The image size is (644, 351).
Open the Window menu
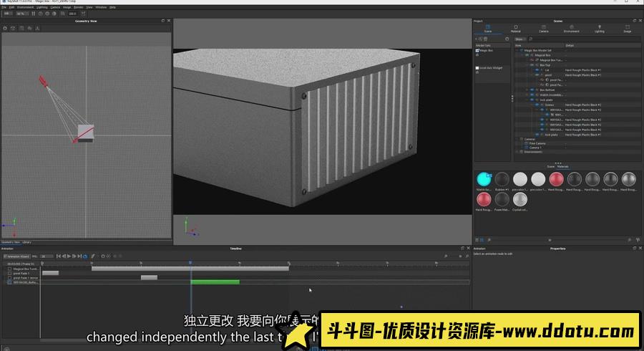tap(101, 7)
